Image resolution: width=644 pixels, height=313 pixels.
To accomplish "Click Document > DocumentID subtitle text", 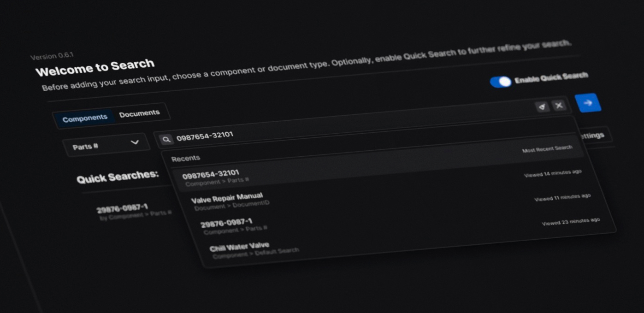I will tap(232, 205).
